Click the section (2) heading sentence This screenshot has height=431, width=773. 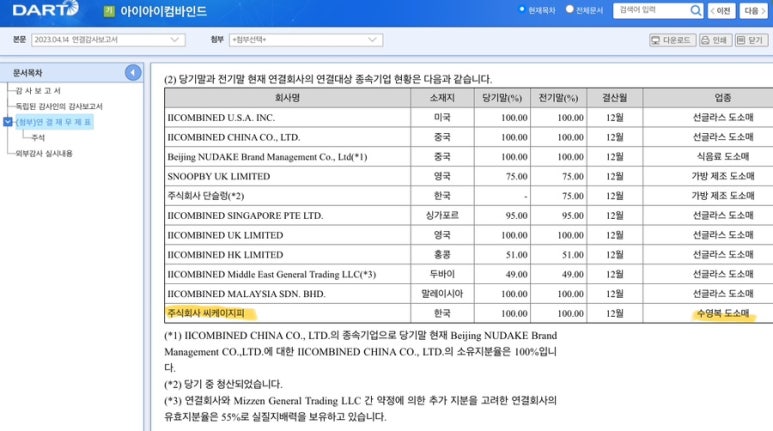[328, 79]
